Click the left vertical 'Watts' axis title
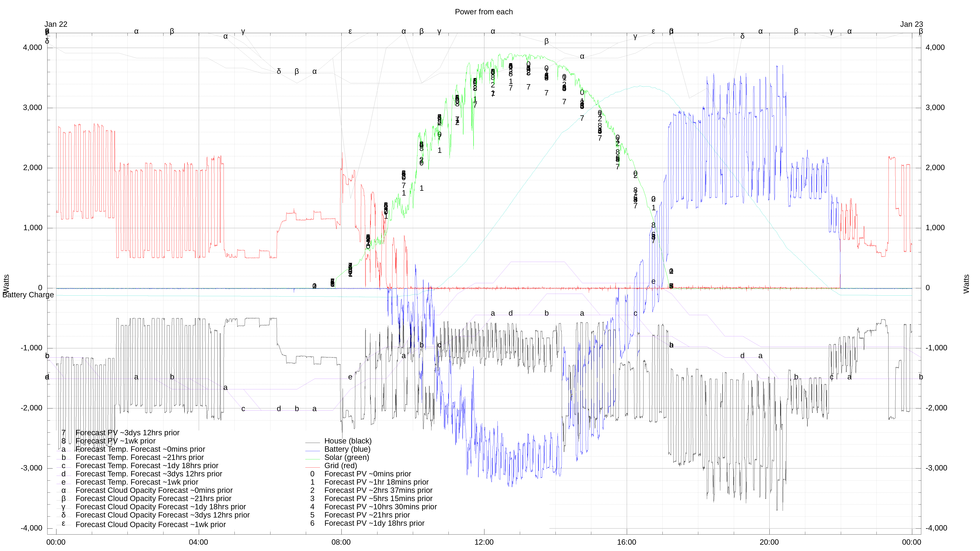Screen dimensions: 980x551 6,284
